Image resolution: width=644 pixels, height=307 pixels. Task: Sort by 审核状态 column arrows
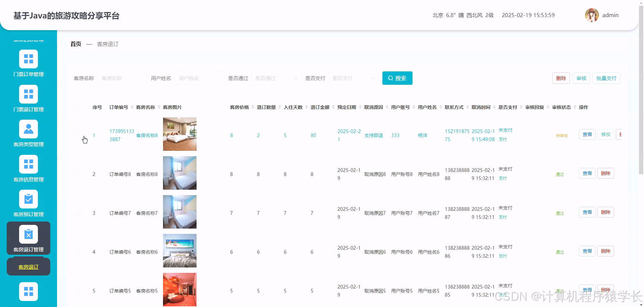click(x=575, y=107)
